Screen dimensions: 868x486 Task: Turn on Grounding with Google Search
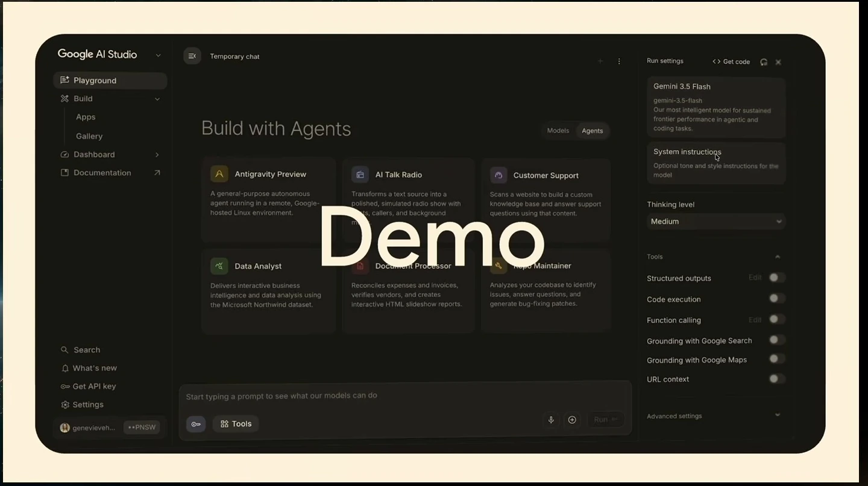point(777,340)
